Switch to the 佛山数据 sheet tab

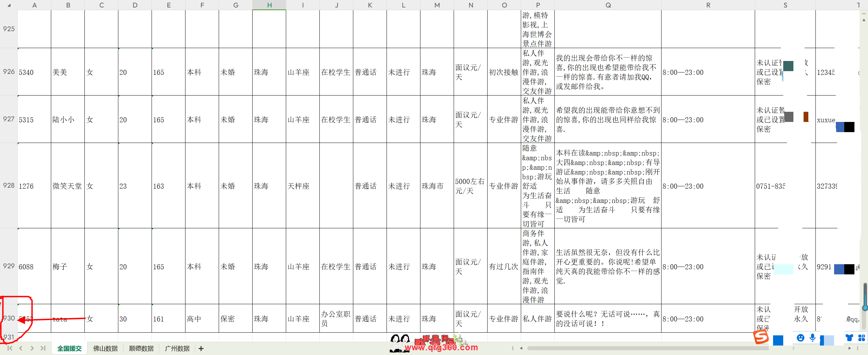pos(105,349)
